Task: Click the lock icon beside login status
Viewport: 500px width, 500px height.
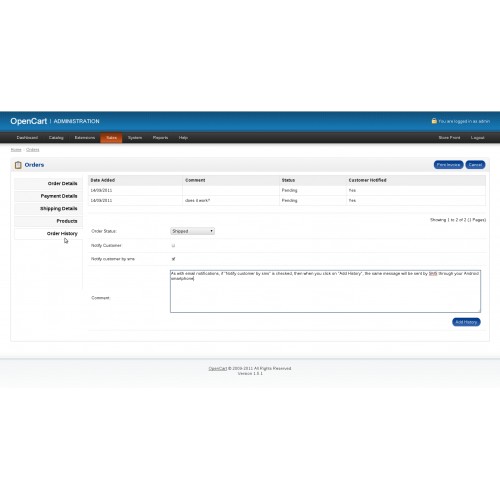Action: pos(434,121)
